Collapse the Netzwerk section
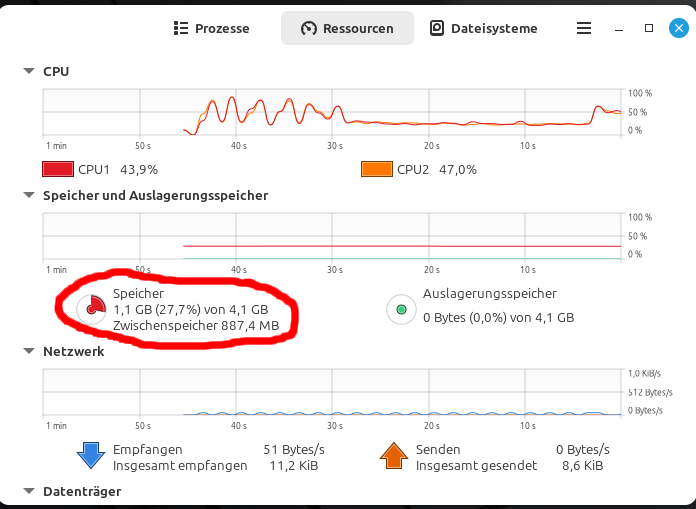Image resolution: width=696 pixels, height=509 pixels. point(29,351)
